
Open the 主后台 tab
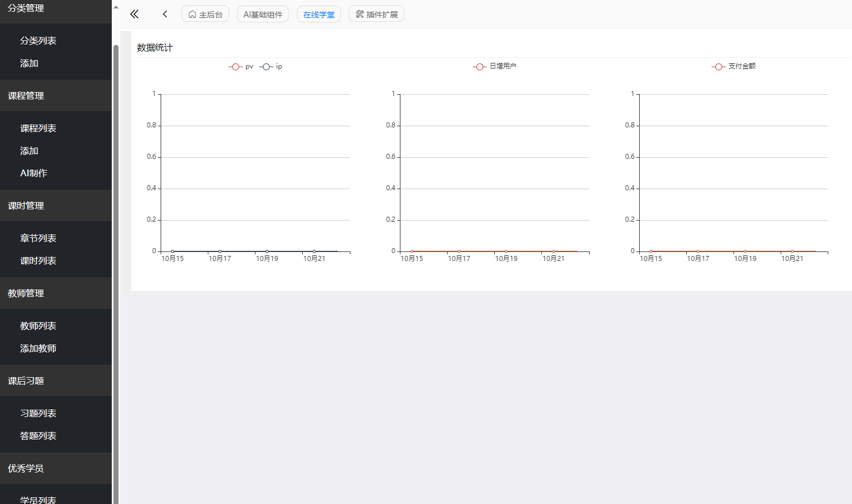click(205, 13)
